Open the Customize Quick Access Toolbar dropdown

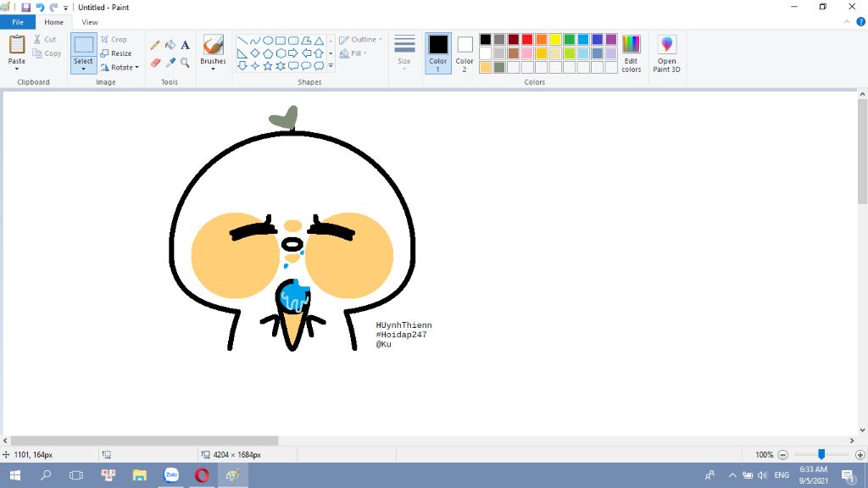pos(65,8)
